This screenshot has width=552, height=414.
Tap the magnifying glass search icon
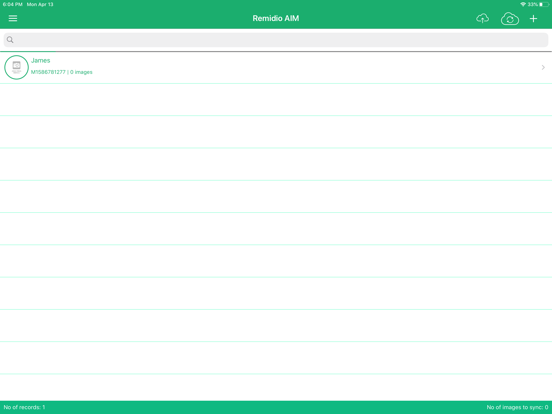10,40
